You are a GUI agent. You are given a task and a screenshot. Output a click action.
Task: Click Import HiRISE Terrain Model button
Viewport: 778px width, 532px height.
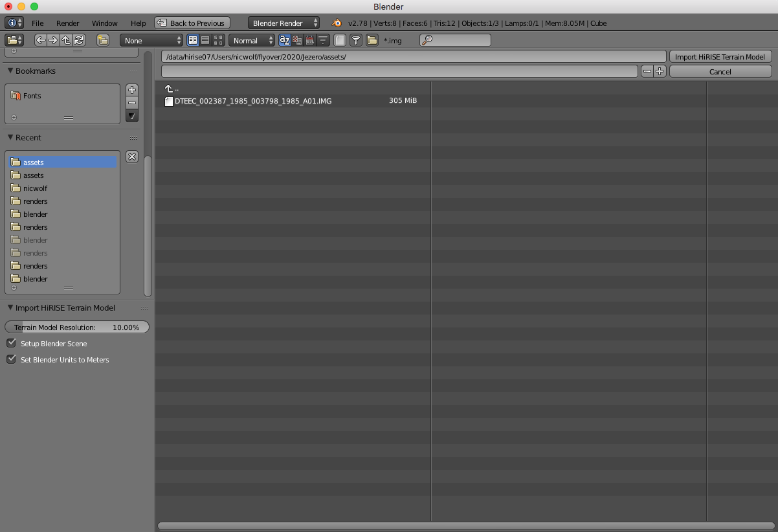(720, 56)
